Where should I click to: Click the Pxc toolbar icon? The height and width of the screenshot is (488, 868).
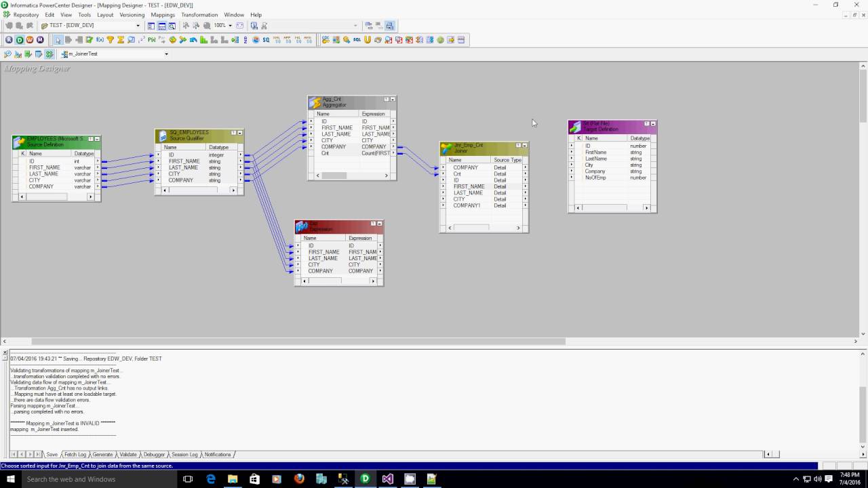[151, 40]
